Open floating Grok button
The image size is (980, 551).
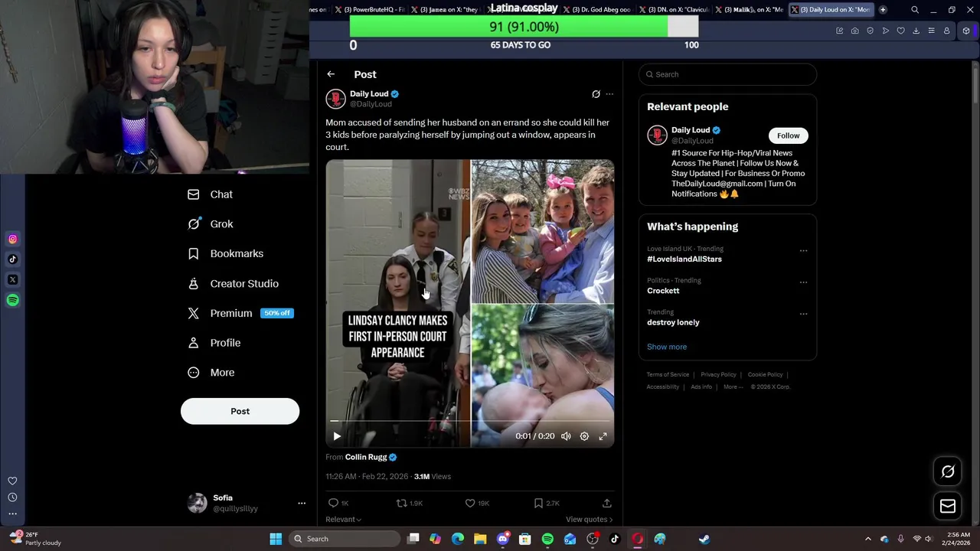948,471
